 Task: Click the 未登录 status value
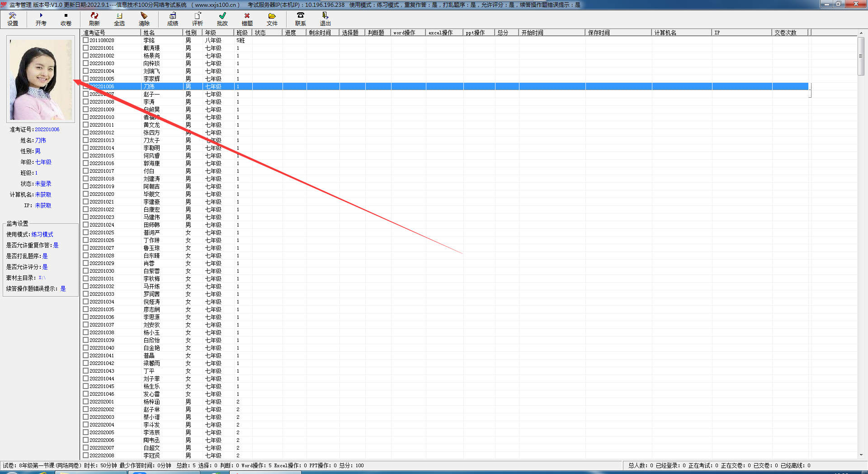click(43, 184)
